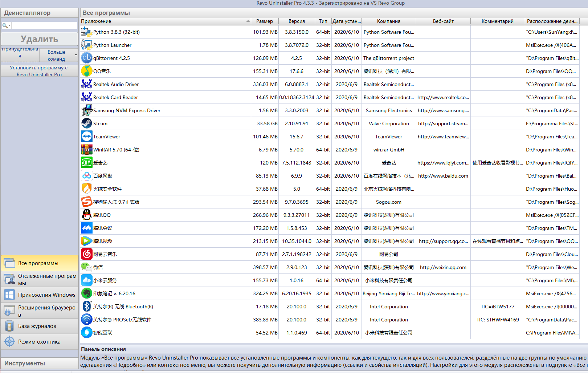Click the Приложения Windows logo icon
The width and height of the screenshot is (588, 373).
click(x=9, y=295)
